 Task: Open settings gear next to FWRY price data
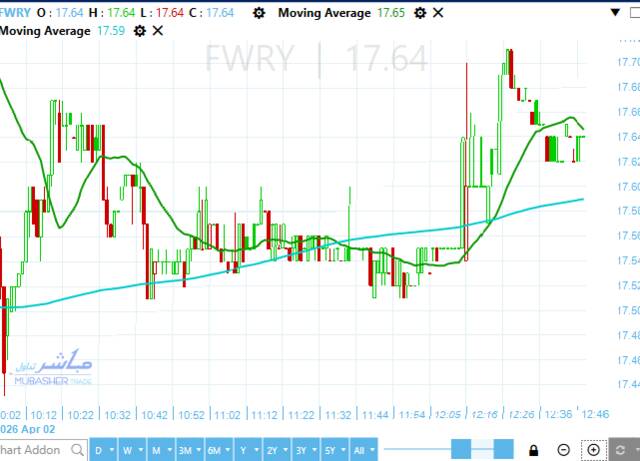[x=260, y=13]
